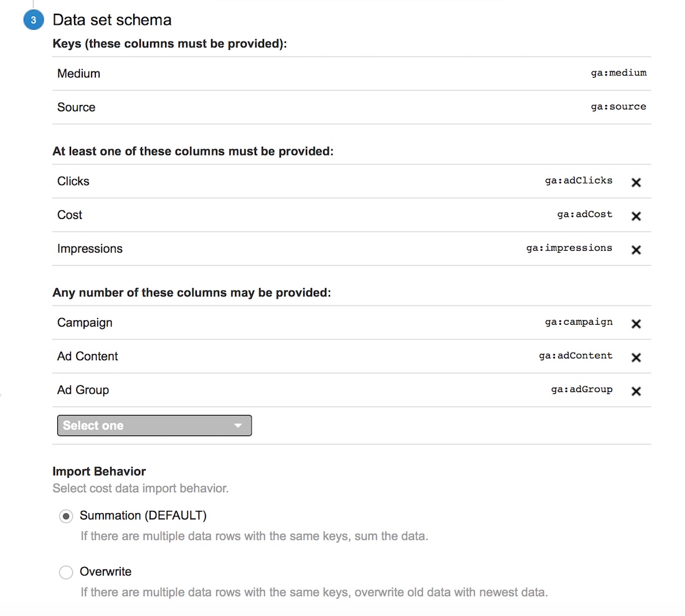Click the ga:campaign field label
Image resolution: width=685 pixels, height=616 pixels.
[x=579, y=322]
